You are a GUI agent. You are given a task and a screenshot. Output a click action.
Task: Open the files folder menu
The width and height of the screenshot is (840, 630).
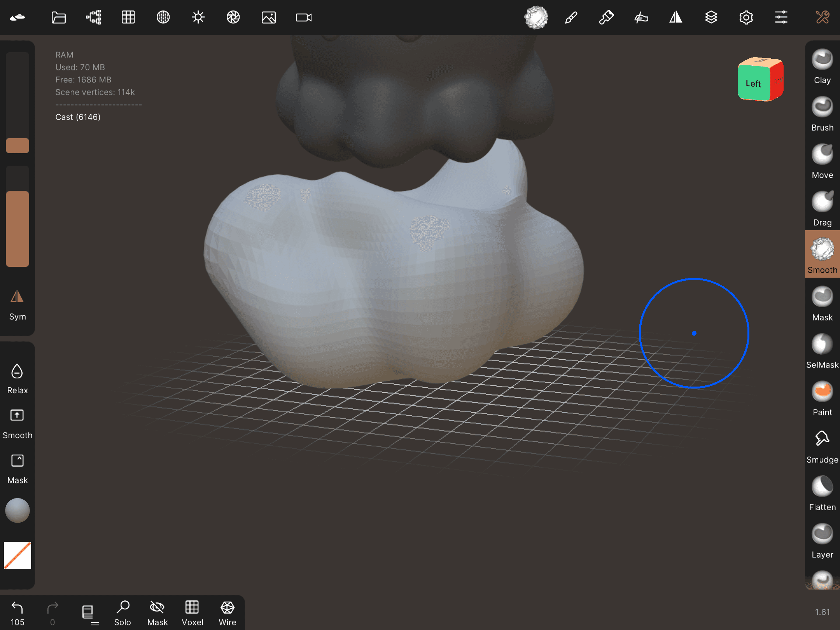coord(58,17)
